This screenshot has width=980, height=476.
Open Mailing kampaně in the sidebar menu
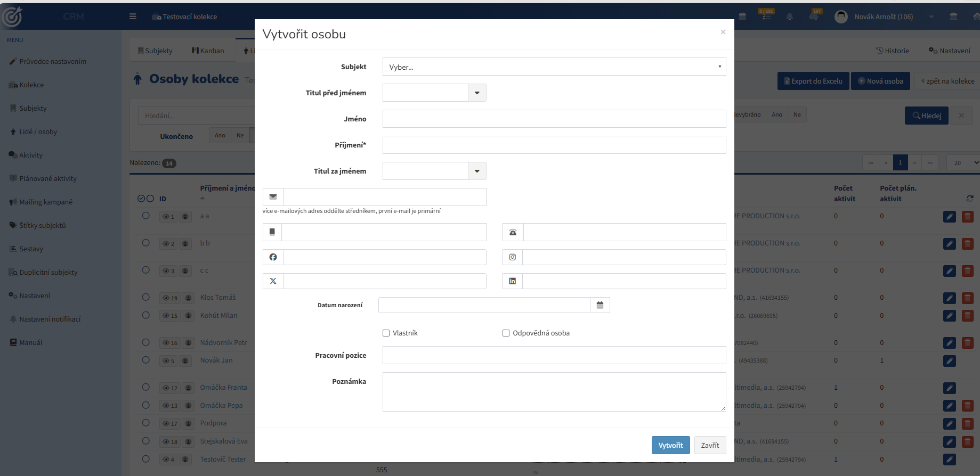[46, 202]
